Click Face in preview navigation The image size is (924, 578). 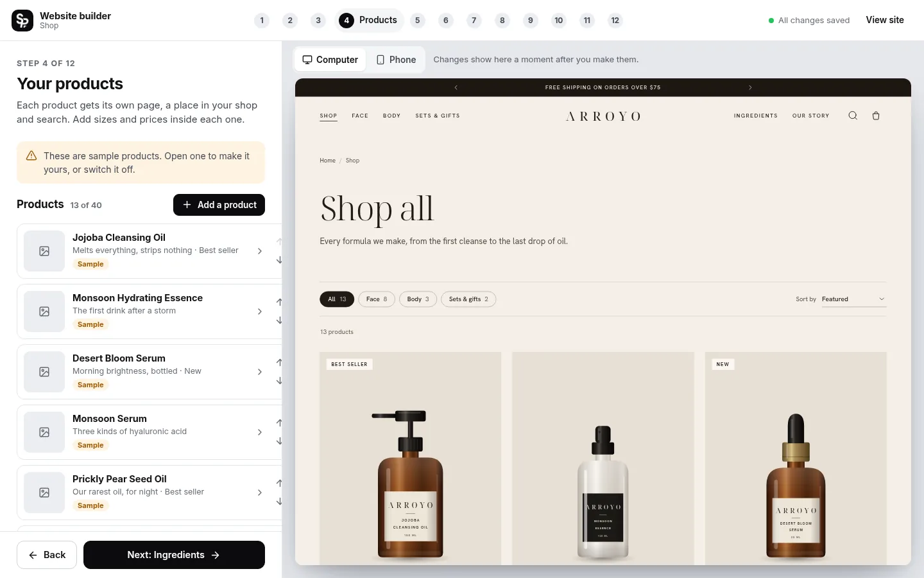click(360, 116)
